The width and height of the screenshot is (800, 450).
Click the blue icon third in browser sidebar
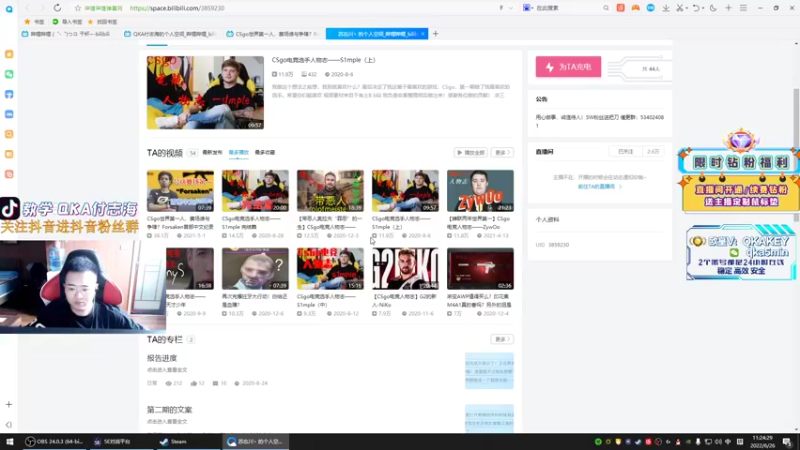9,94
